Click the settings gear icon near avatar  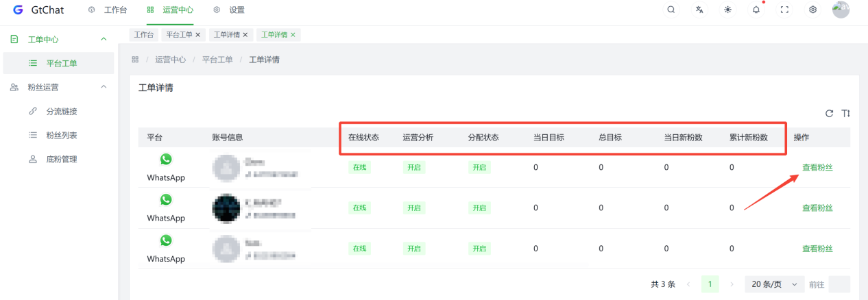812,10
